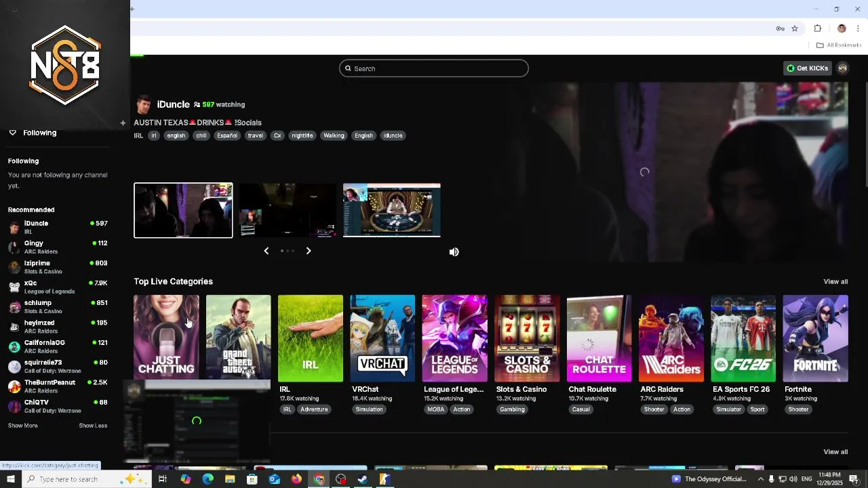Select the 'nightlife' stream tag

pos(302,136)
